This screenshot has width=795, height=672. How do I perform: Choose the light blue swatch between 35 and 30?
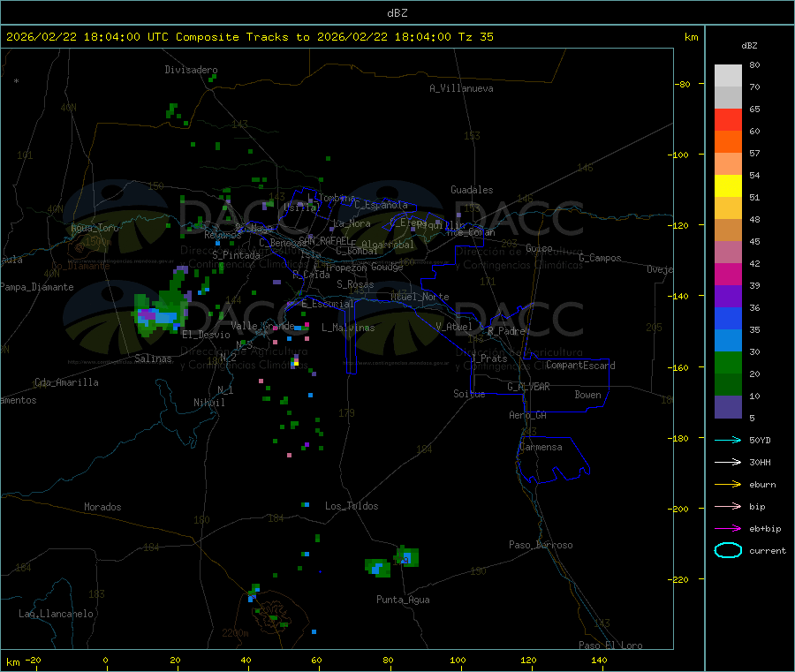[x=728, y=341]
